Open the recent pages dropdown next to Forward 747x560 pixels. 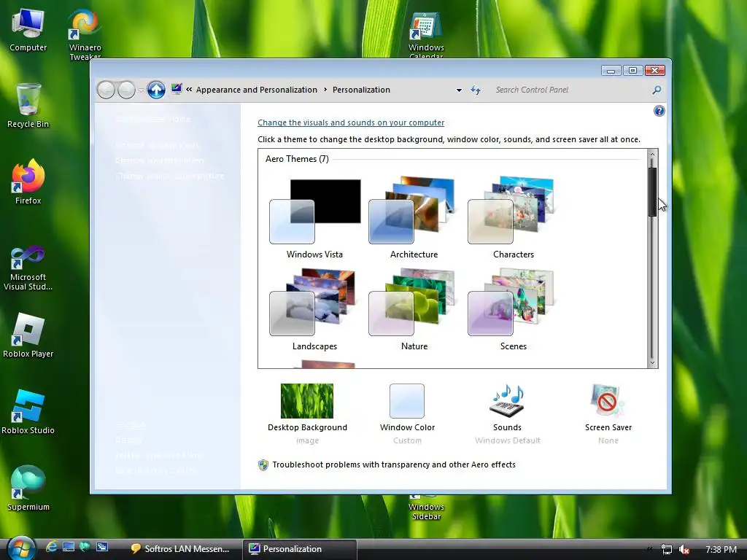pos(141,90)
